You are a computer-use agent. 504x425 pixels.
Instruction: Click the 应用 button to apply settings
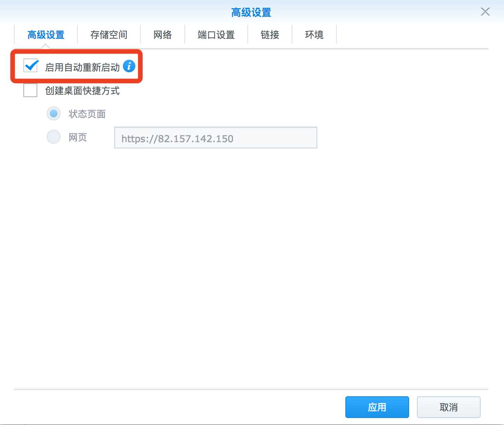tap(377, 407)
